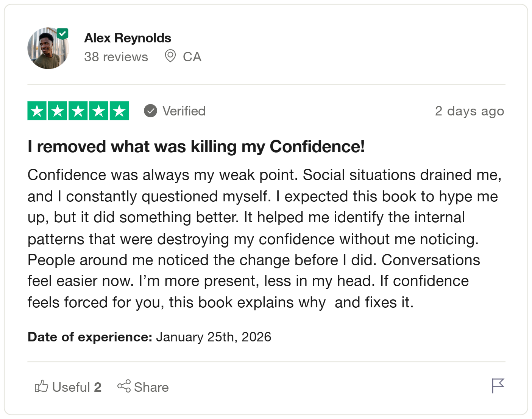Click the second green star
The image size is (532, 419).
(58, 111)
